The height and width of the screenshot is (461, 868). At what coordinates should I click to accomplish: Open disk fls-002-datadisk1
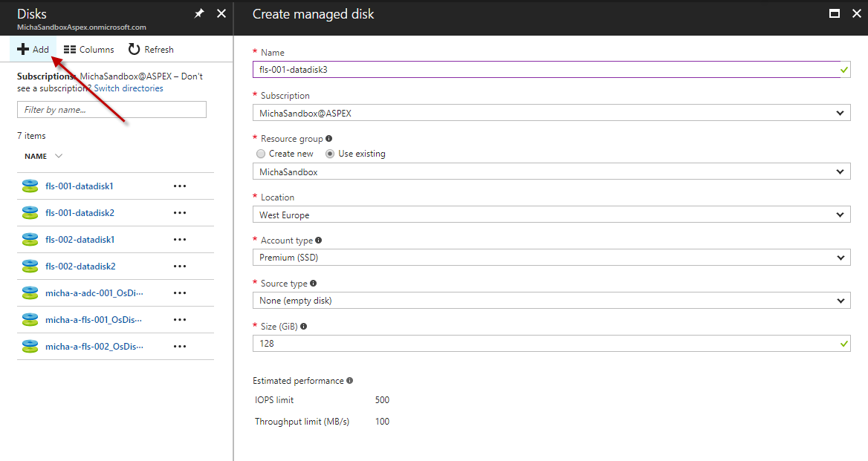[x=80, y=240]
